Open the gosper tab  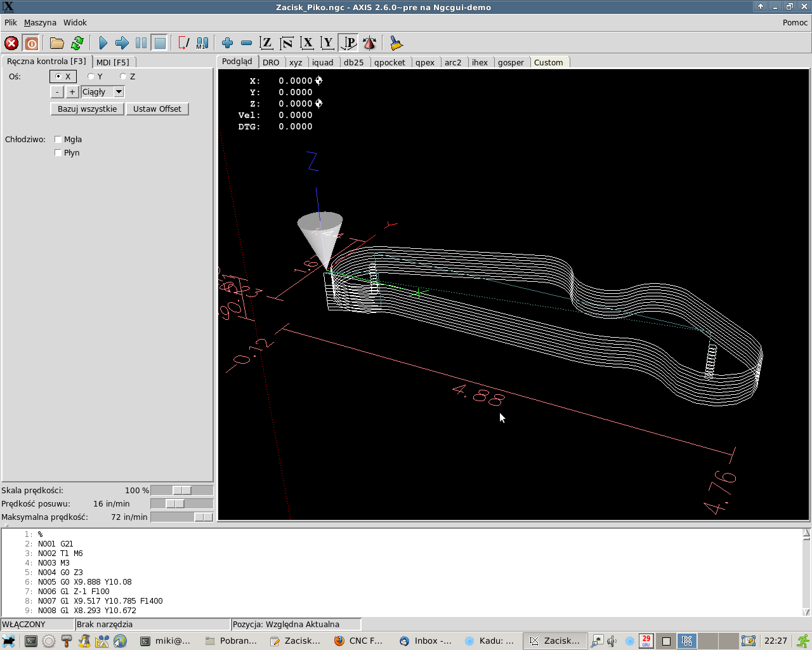click(x=511, y=63)
